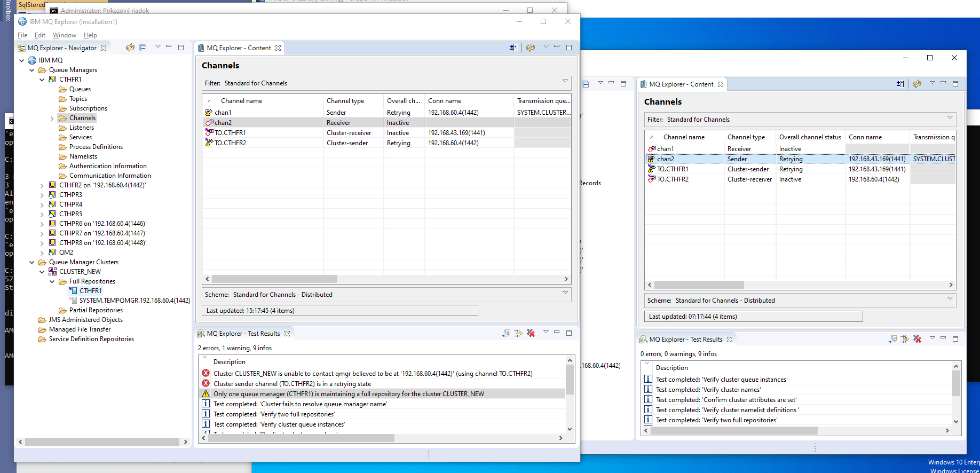Screen dimensions: 980x473
Task: Open the Edit menu
Action: coord(40,35)
